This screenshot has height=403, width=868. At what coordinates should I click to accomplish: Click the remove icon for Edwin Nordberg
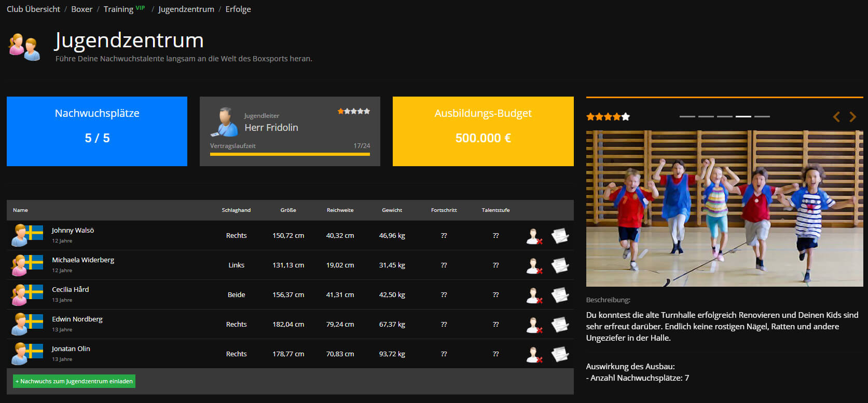(x=534, y=325)
